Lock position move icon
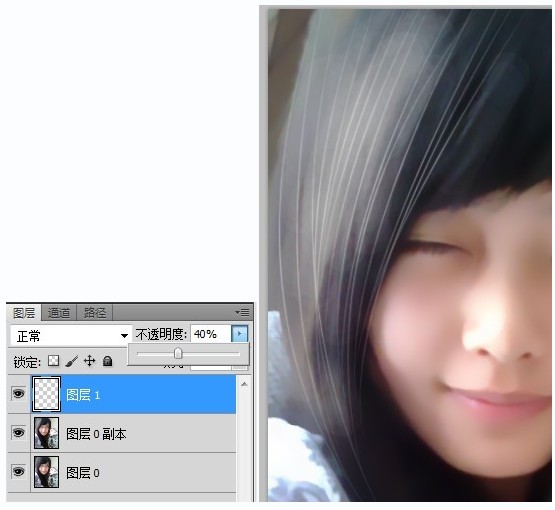This screenshot has height=510, width=555. point(90,361)
